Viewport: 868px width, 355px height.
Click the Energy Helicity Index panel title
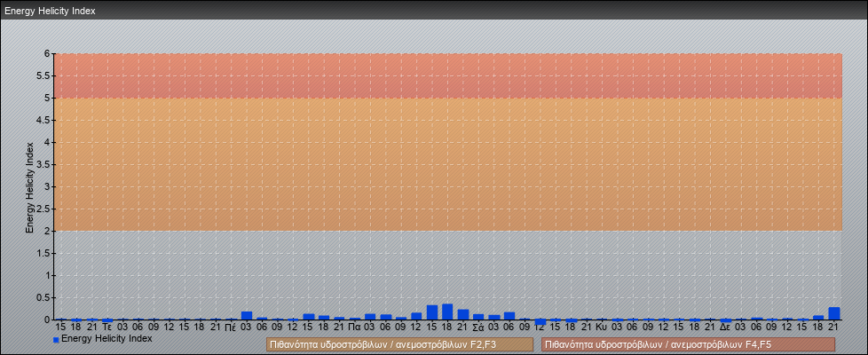point(50,11)
